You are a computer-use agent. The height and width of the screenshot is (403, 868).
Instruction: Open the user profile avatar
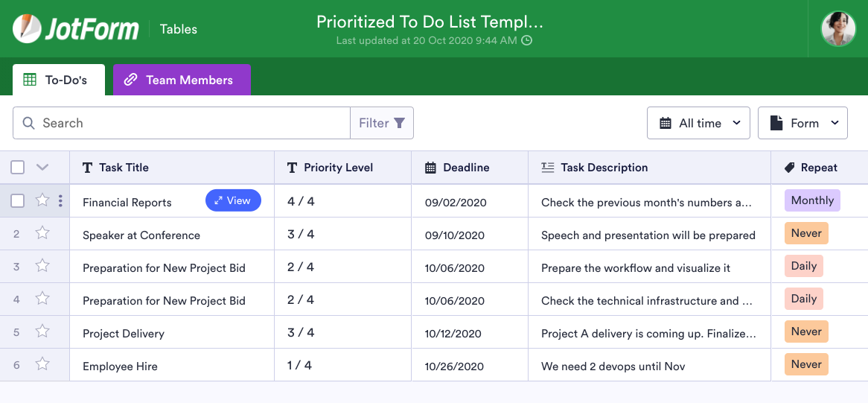coord(838,29)
